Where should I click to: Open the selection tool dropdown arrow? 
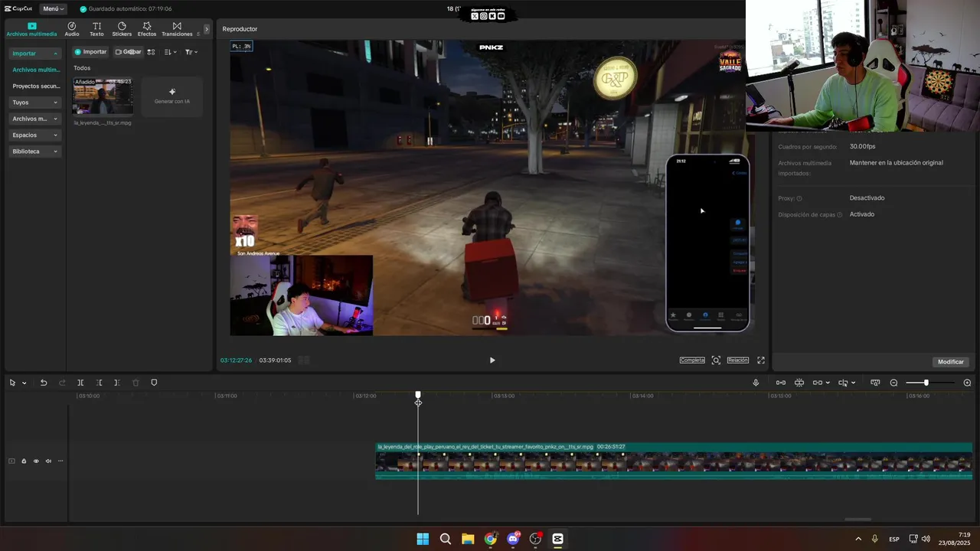pos(24,383)
